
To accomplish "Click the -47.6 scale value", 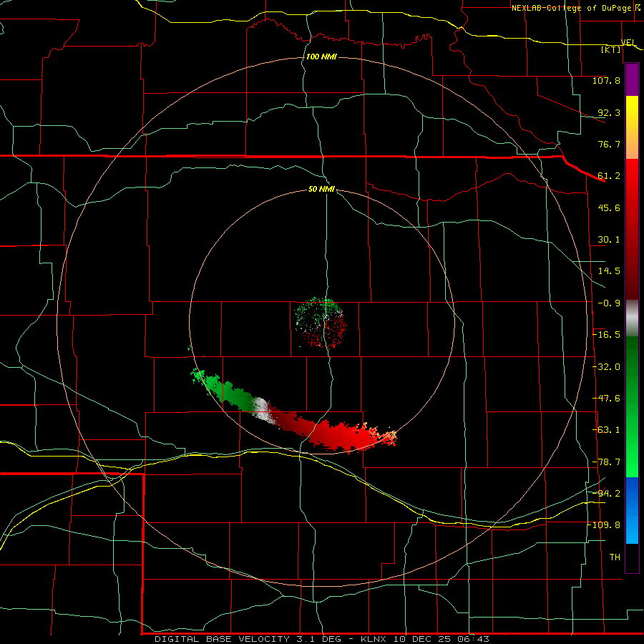I will (606, 399).
